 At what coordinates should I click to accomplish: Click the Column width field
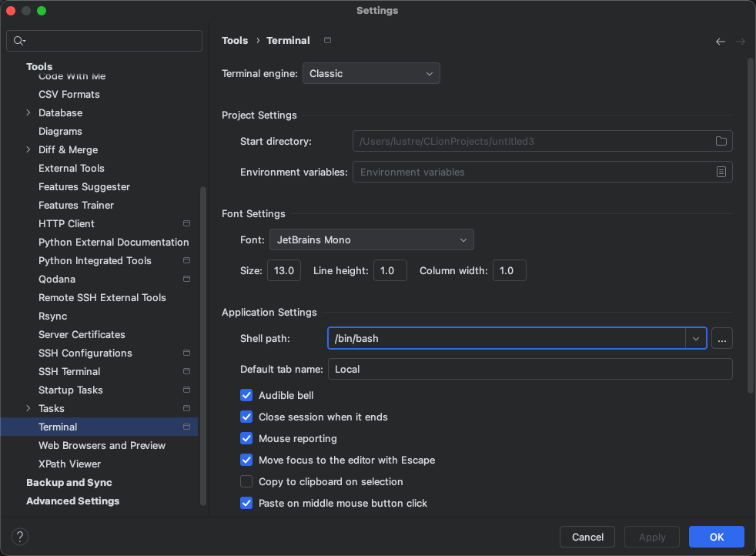click(509, 270)
